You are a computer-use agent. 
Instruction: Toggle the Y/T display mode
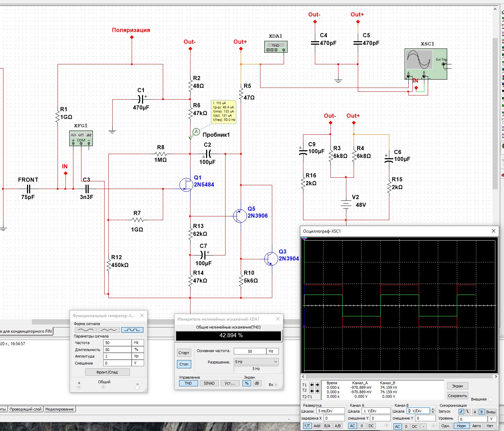[307, 426]
